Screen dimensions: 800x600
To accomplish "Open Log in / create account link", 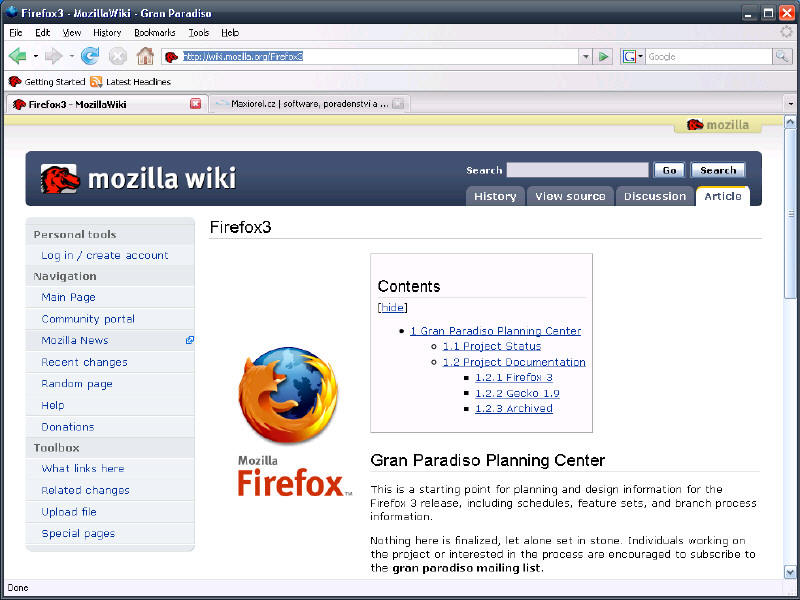I will click(x=105, y=256).
